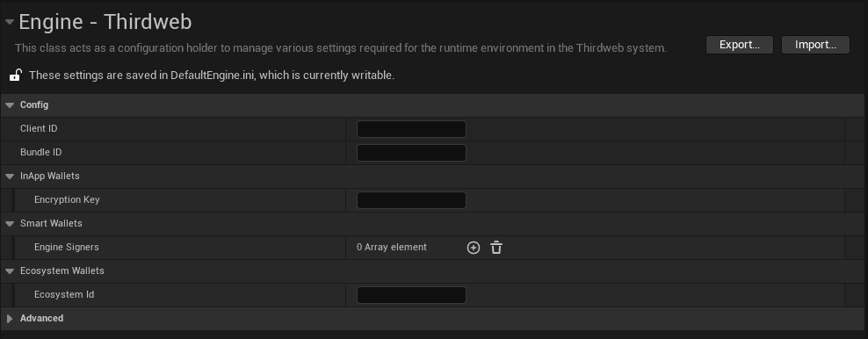
Task: Collapse the InApp Wallets group
Action: click(x=10, y=177)
